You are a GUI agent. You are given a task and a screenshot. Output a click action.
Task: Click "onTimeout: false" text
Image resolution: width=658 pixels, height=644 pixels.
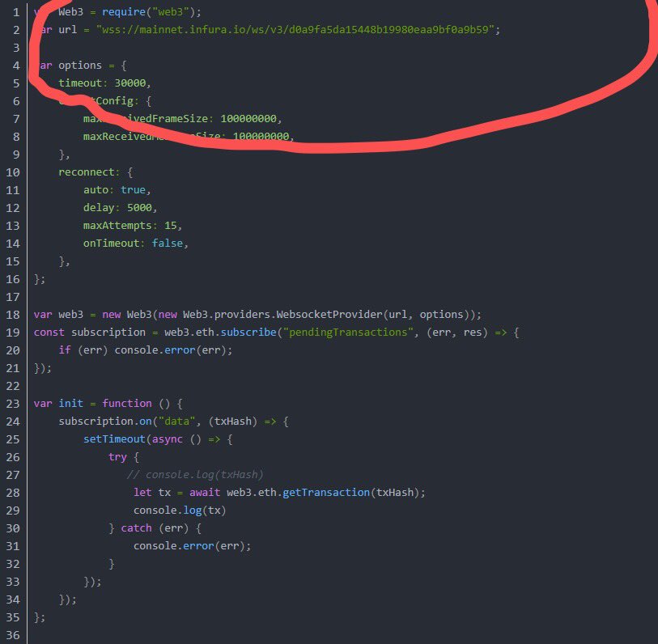134,244
